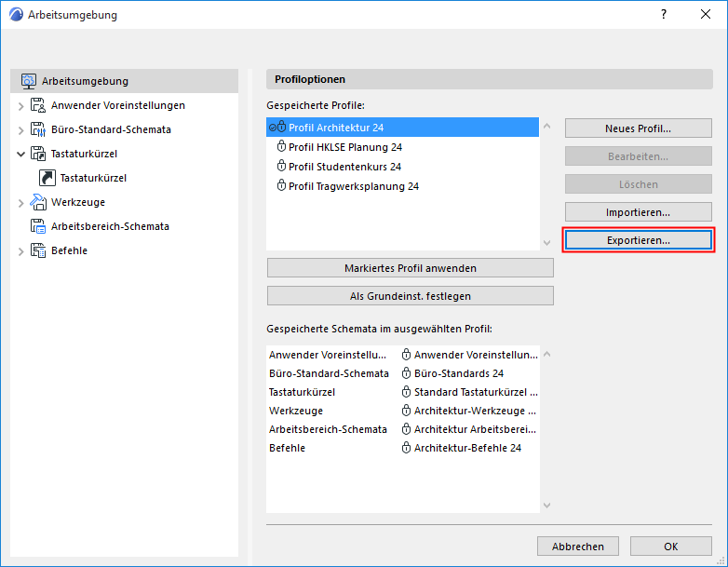This screenshot has height=567, width=728.
Task: Click the Arbeitsbereich-Schemata icon
Action: click(x=38, y=226)
